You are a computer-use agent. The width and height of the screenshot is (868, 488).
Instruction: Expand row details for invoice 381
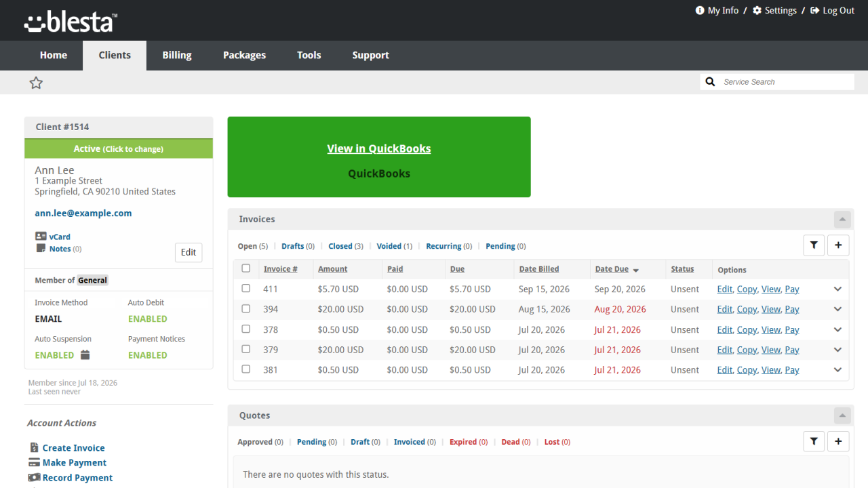point(837,370)
